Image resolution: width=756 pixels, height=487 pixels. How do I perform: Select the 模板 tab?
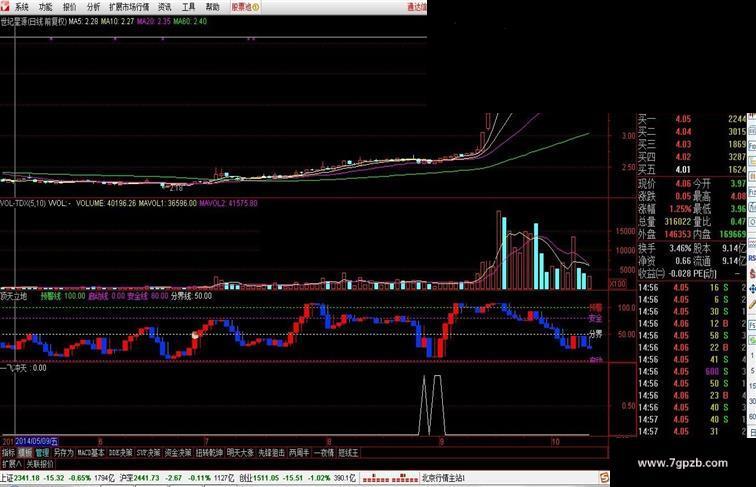[x=25, y=452]
